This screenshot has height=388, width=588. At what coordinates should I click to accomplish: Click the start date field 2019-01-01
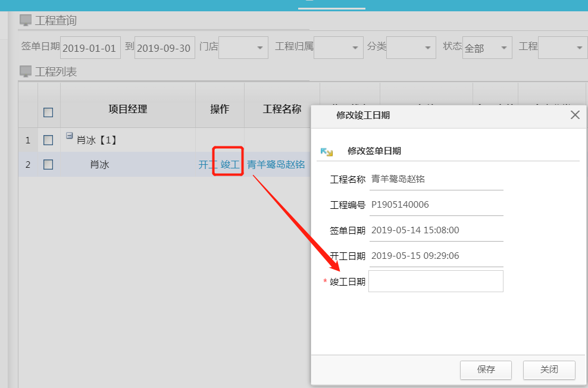(x=90, y=48)
